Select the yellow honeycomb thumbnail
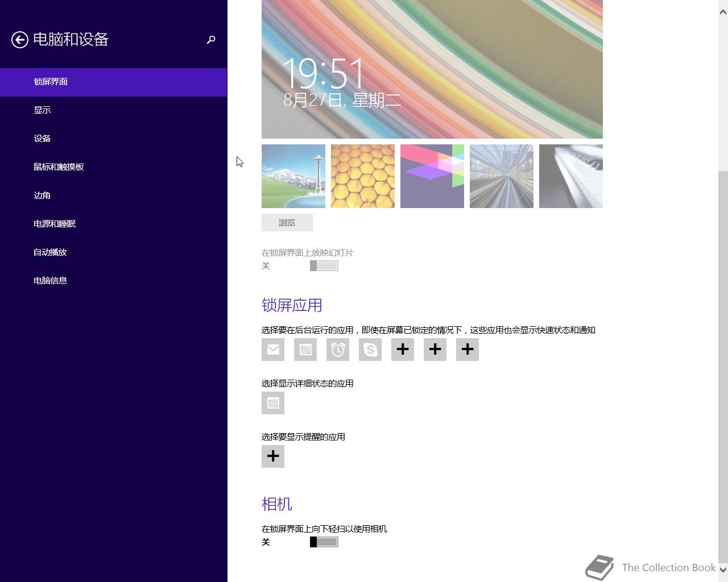The width and height of the screenshot is (728, 582). coord(363,176)
